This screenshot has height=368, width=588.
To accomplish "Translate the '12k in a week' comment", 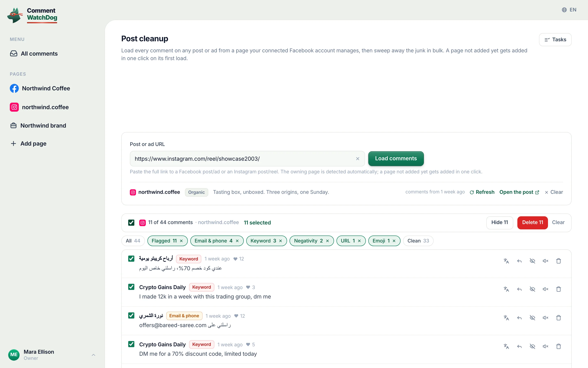I will coord(506,289).
